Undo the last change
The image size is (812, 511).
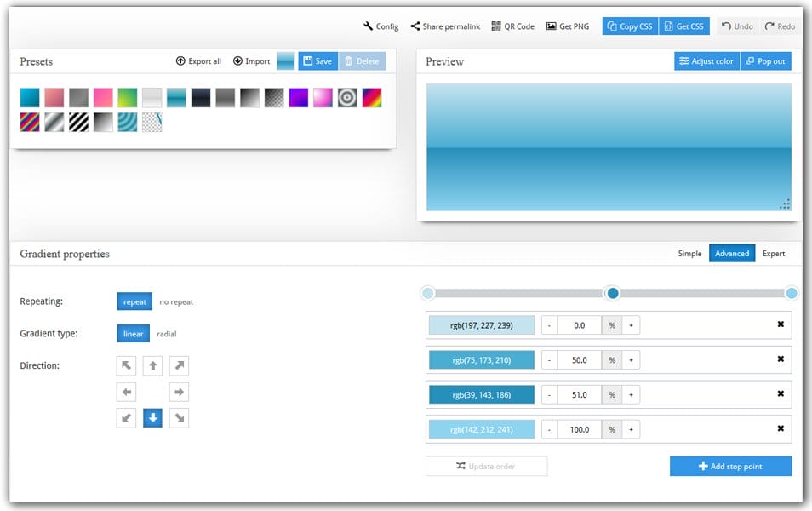pos(737,26)
